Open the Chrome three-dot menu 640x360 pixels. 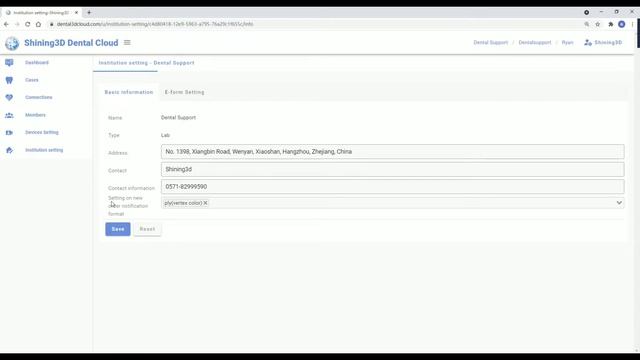[x=632, y=24]
